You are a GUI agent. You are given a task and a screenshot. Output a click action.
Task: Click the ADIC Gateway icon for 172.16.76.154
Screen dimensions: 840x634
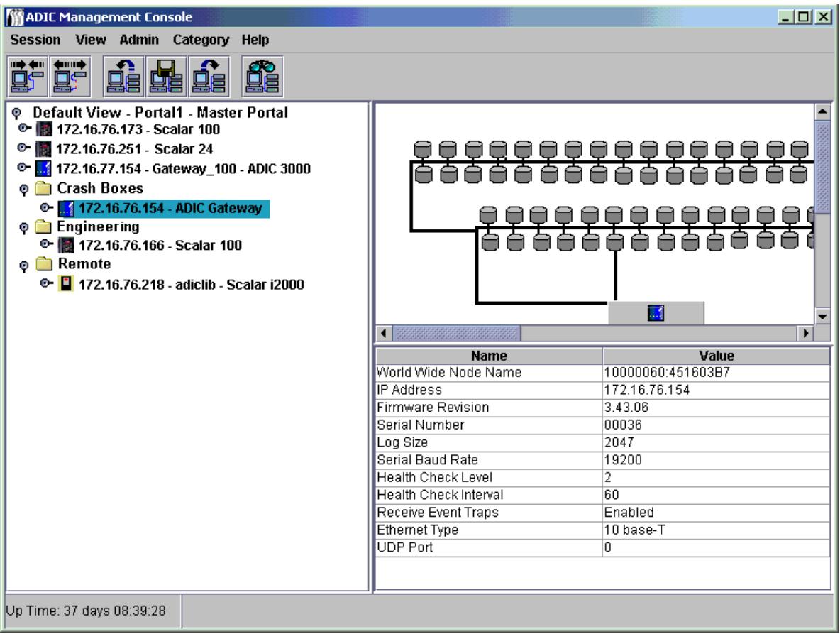(66, 208)
